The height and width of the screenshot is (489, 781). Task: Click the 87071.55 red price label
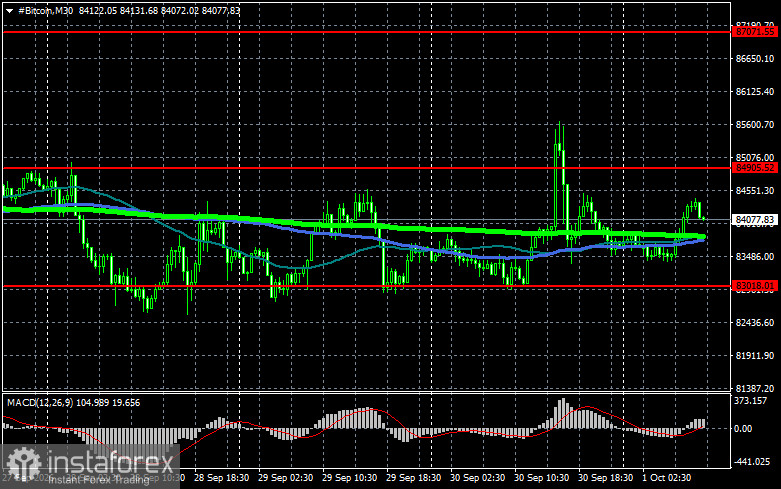pos(756,32)
